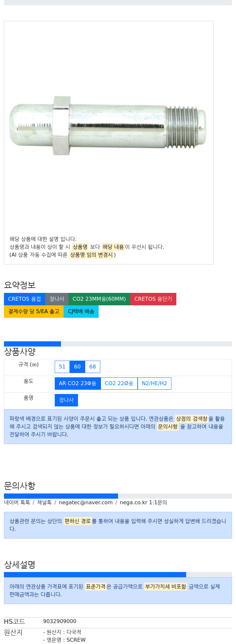This screenshot has height=644, width=236.
Task: Select the 51 mm size option
Action: pos(62,367)
